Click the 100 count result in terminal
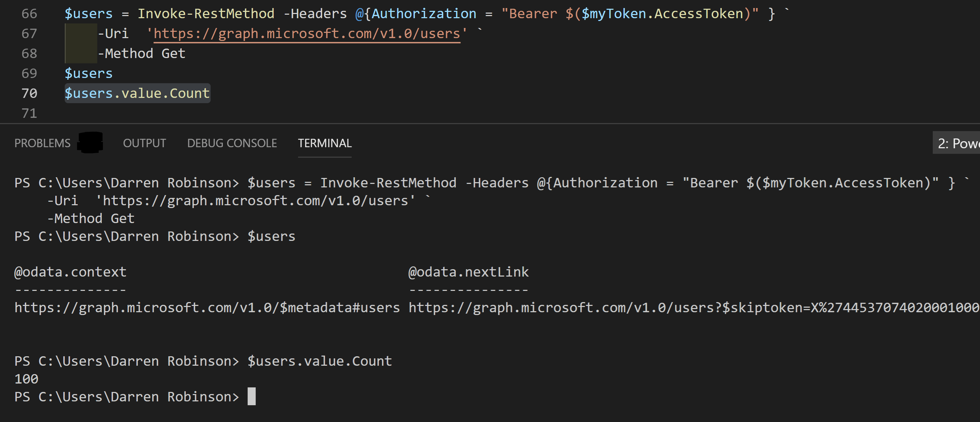The image size is (980, 422). click(26, 379)
